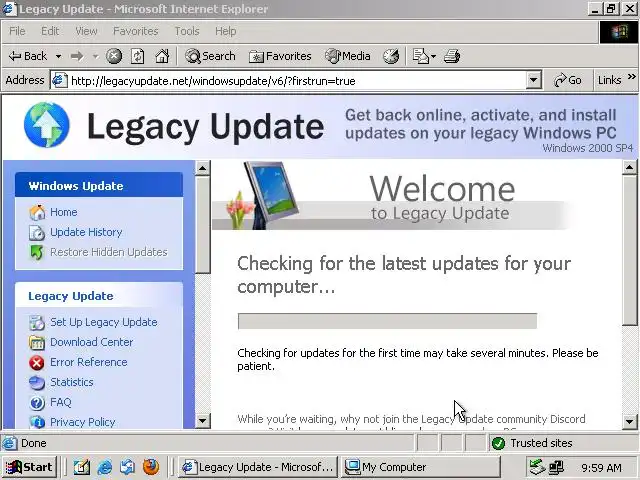This screenshot has width=640, height=480.
Task: Open the Statistics link
Action: (x=72, y=382)
